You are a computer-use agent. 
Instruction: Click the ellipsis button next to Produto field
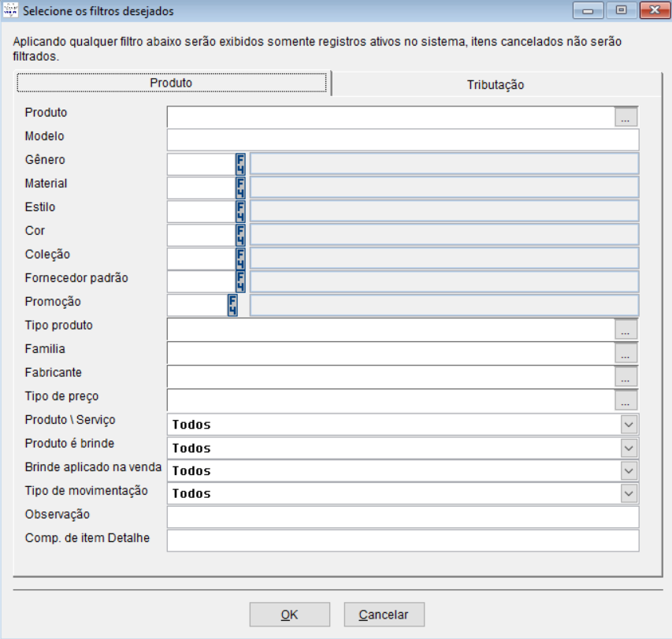pos(626,117)
